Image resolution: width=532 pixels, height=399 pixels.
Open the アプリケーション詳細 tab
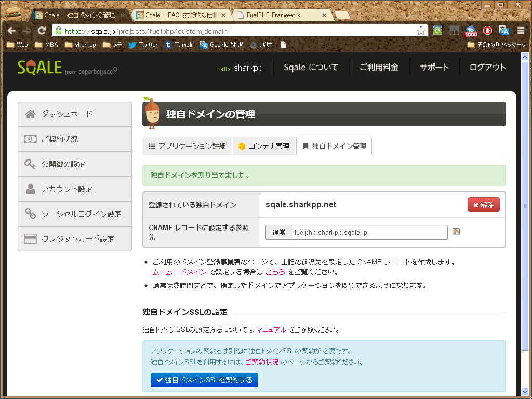pyautogui.click(x=187, y=146)
